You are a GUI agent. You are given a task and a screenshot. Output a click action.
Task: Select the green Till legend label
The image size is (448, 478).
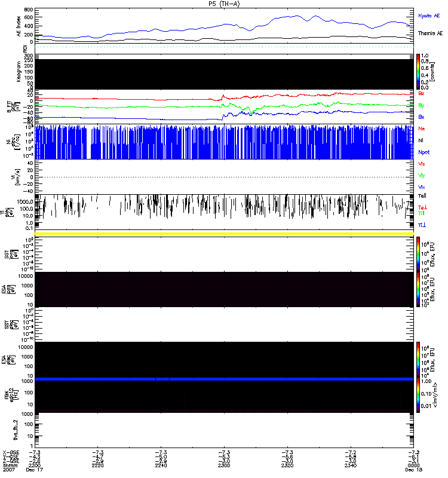(421, 213)
